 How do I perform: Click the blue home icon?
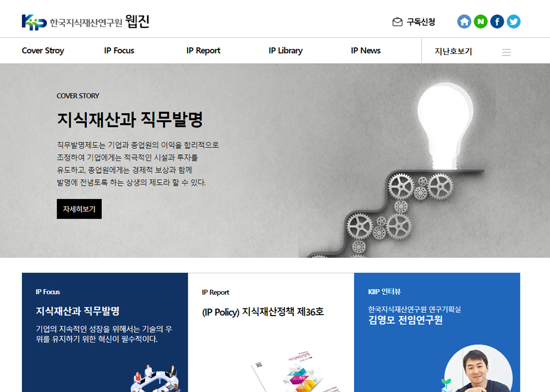[464, 22]
